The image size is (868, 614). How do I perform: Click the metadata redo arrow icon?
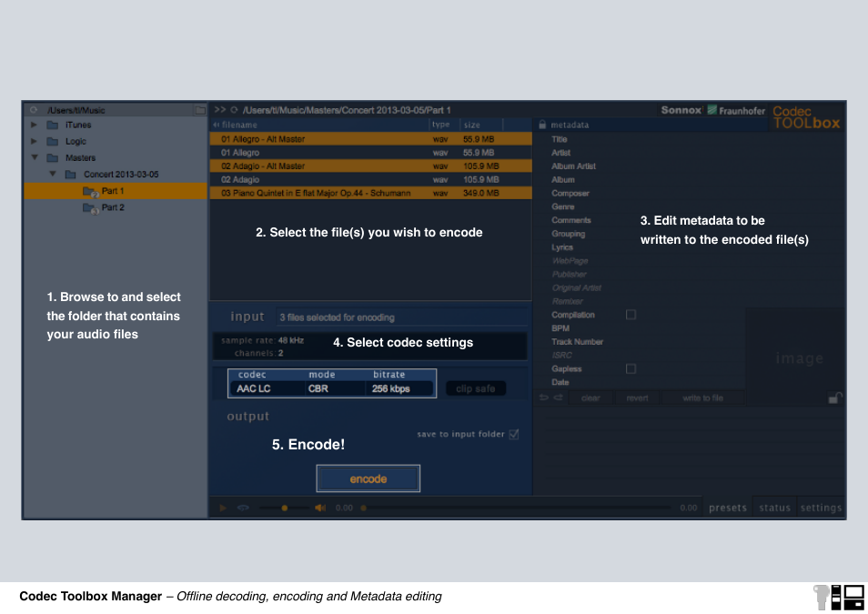pyautogui.click(x=558, y=398)
